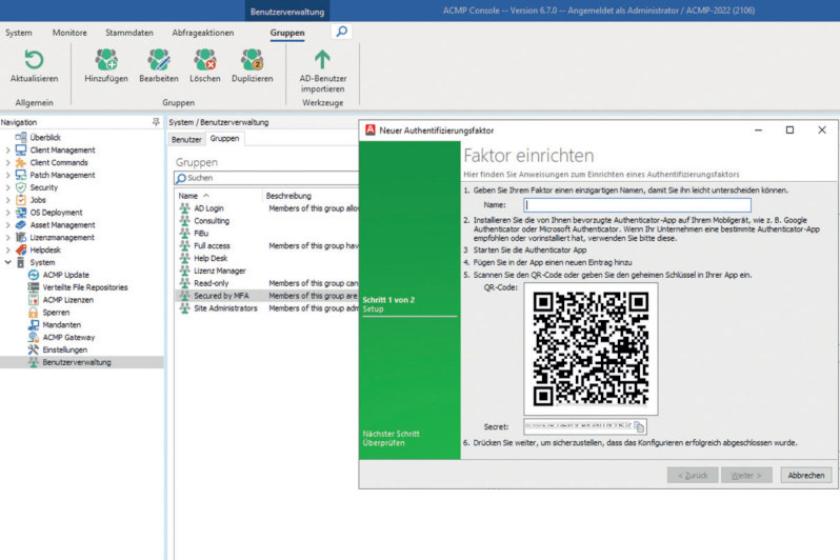Expand the Helpdesk tree node
Image resolution: width=840 pixels, height=560 pixels.
coord(8,250)
